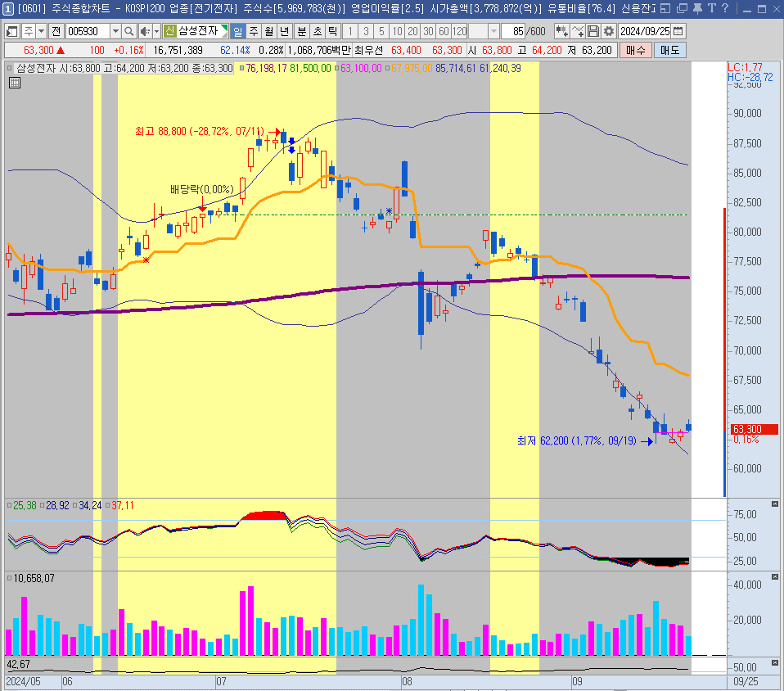Select the purple 76,198.17 moving average legend

click(x=266, y=69)
